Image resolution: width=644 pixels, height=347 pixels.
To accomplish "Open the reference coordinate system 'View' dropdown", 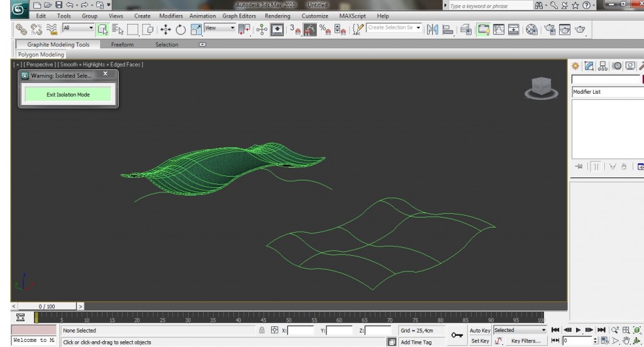I will coord(219,28).
